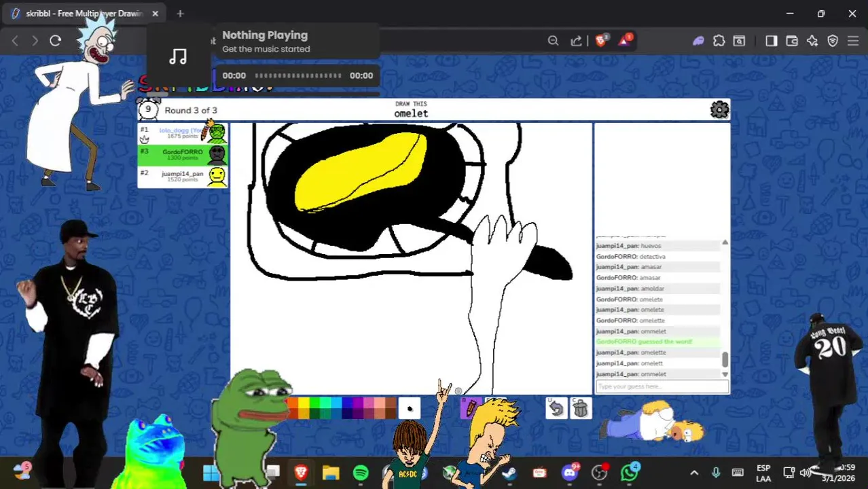868x489 pixels.
Task: Click chat line 'GordoFORRO guessed the word!'
Action: tap(644, 342)
